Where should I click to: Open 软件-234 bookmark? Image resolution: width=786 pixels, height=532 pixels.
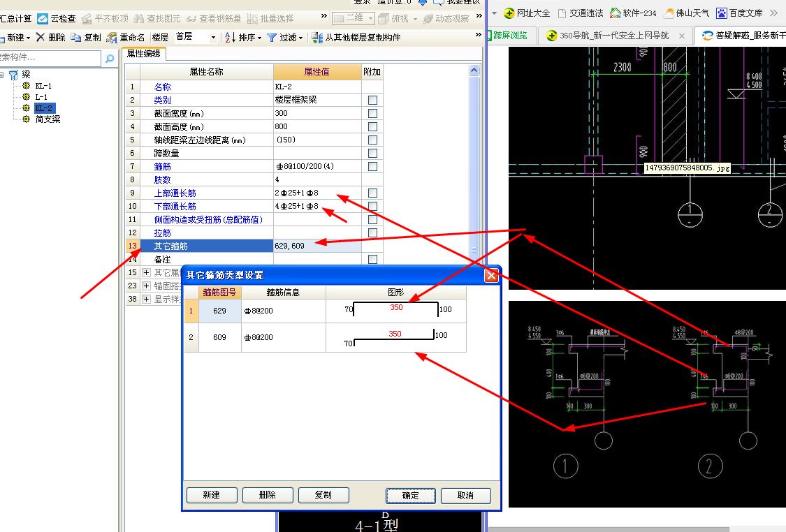point(632,13)
